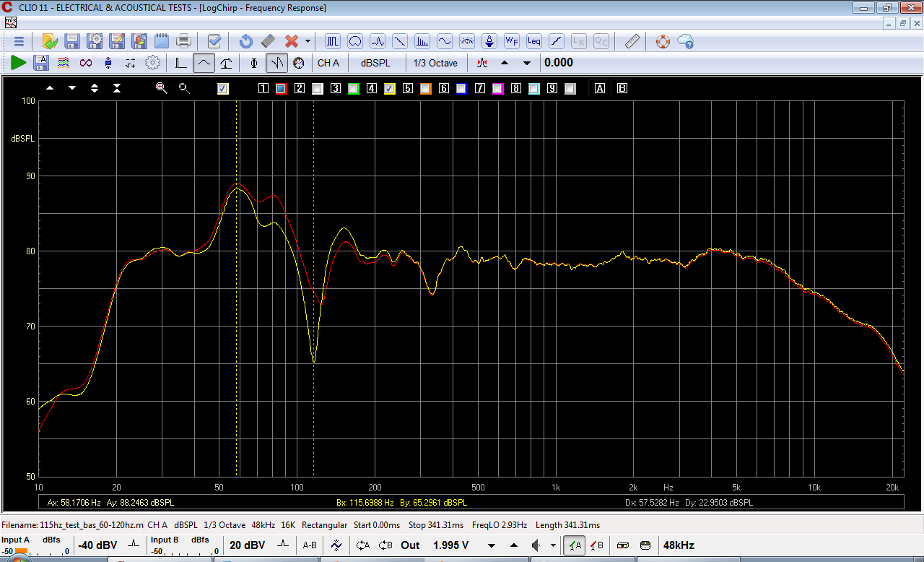Click the clock-like polar icon
This screenshot has width=924, height=562.
(x=299, y=63)
